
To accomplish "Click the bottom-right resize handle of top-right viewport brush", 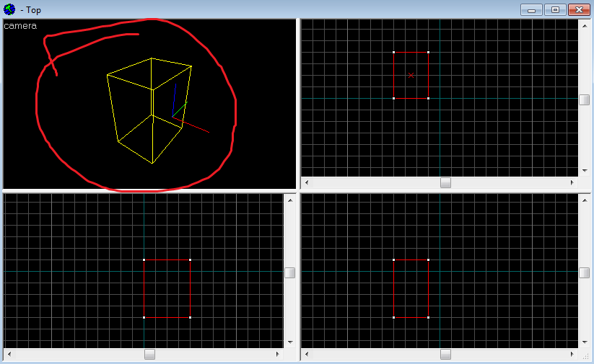I will [x=429, y=98].
